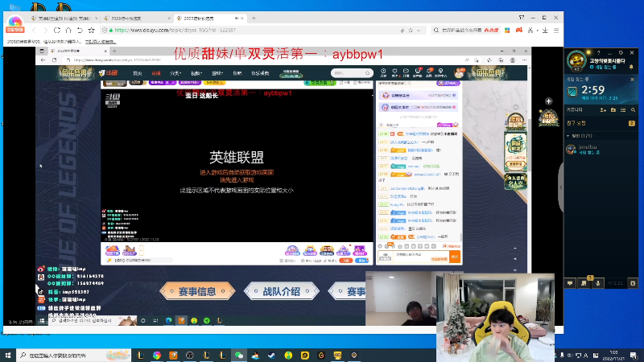Viewport: 644px width, 362px height.
Task: Open Douyu 直播 nav item
Action: [x=156, y=73]
